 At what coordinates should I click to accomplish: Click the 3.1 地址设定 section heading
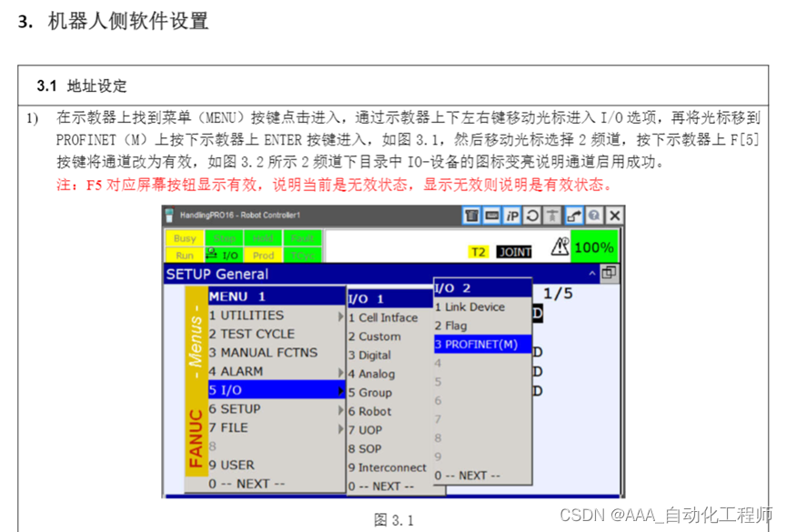(82, 85)
